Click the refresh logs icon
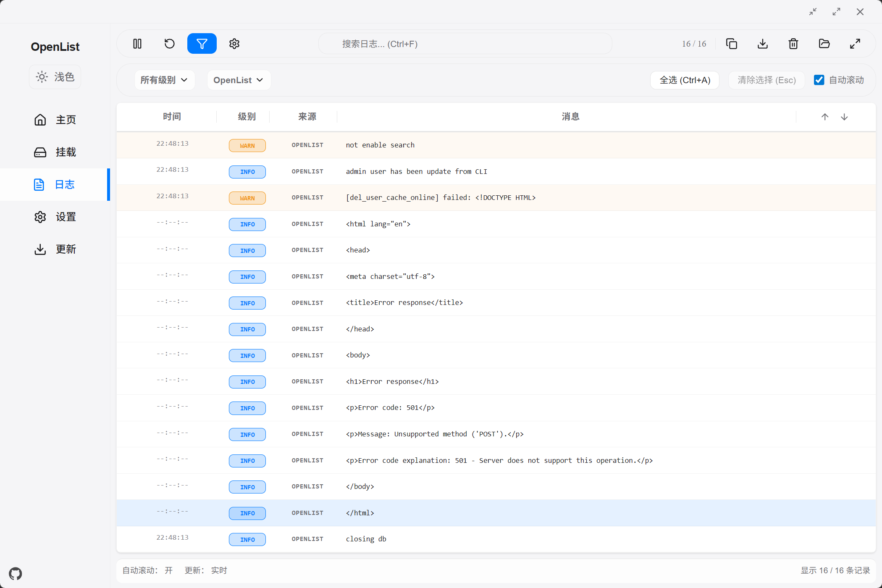 [x=169, y=44]
